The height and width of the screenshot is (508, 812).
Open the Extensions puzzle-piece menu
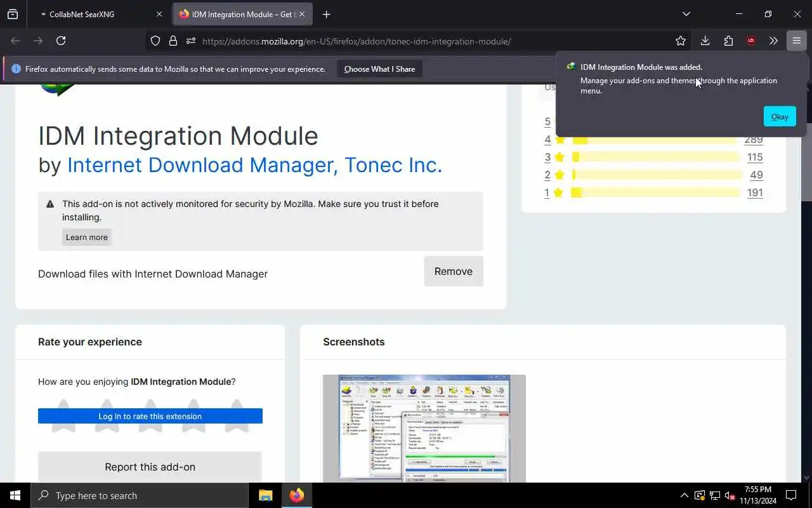click(728, 41)
